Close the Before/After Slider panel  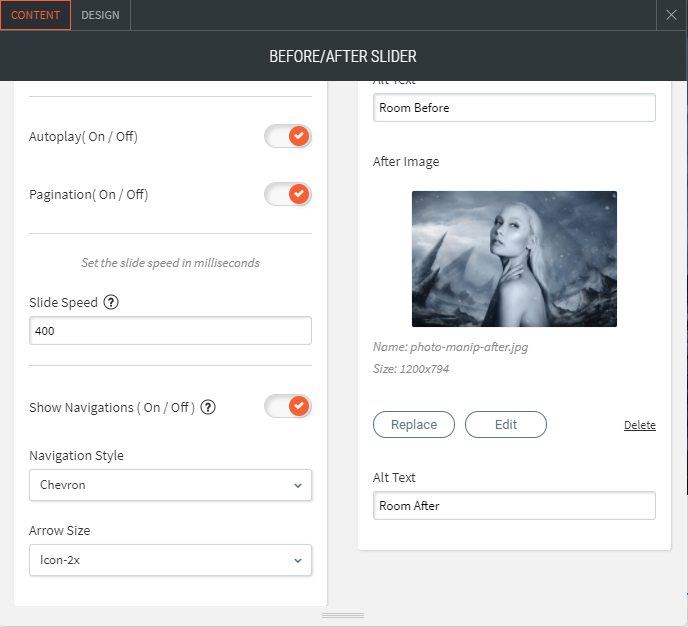(x=671, y=15)
